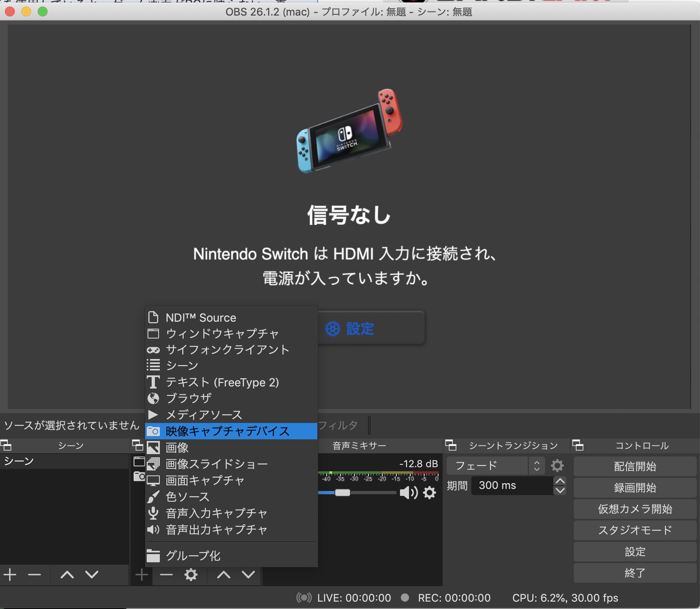This screenshot has height=609, width=700.
Task: Move source up with arrow icon
Action: point(224,575)
